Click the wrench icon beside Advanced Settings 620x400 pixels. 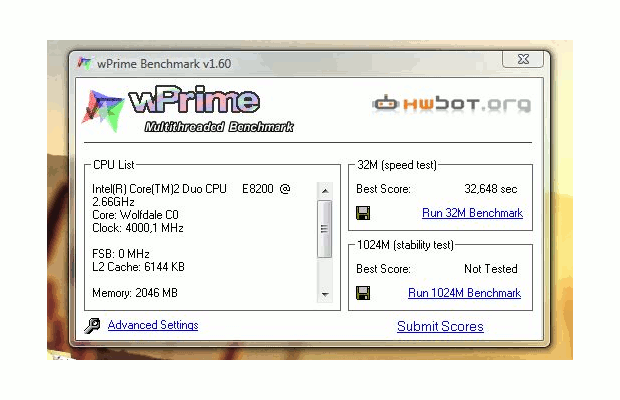pyautogui.click(x=92, y=325)
